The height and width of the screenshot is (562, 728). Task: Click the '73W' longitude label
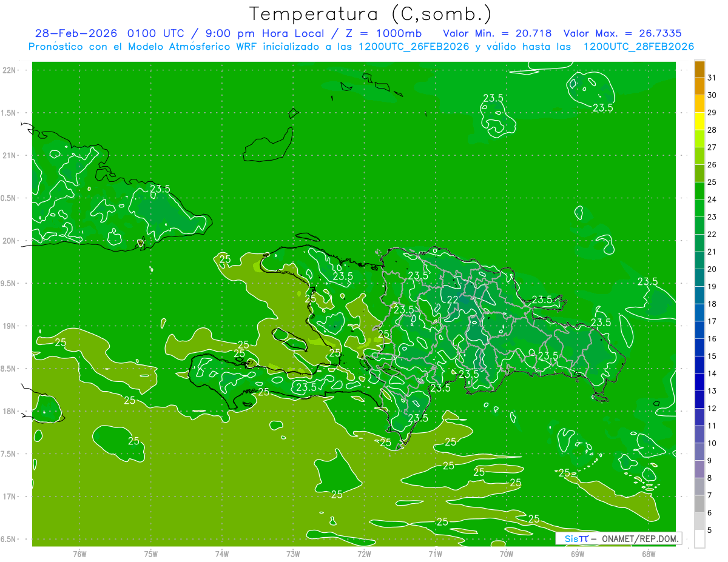tap(293, 554)
